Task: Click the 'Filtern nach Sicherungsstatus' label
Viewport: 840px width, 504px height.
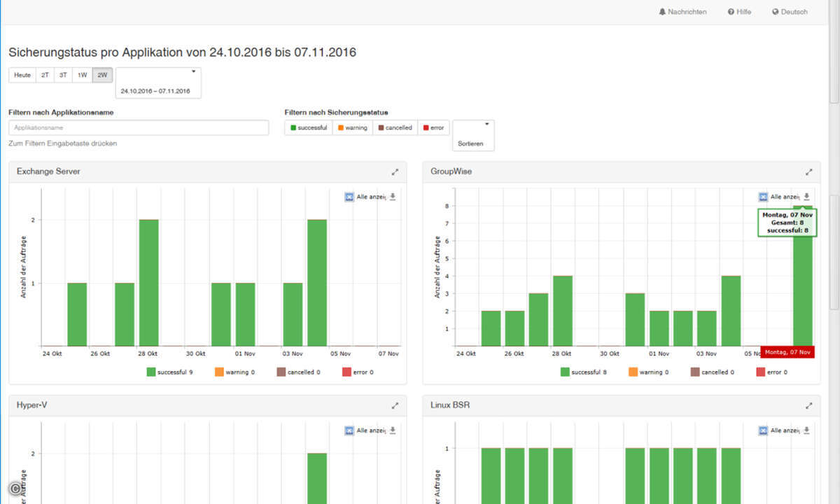Action: pos(337,112)
